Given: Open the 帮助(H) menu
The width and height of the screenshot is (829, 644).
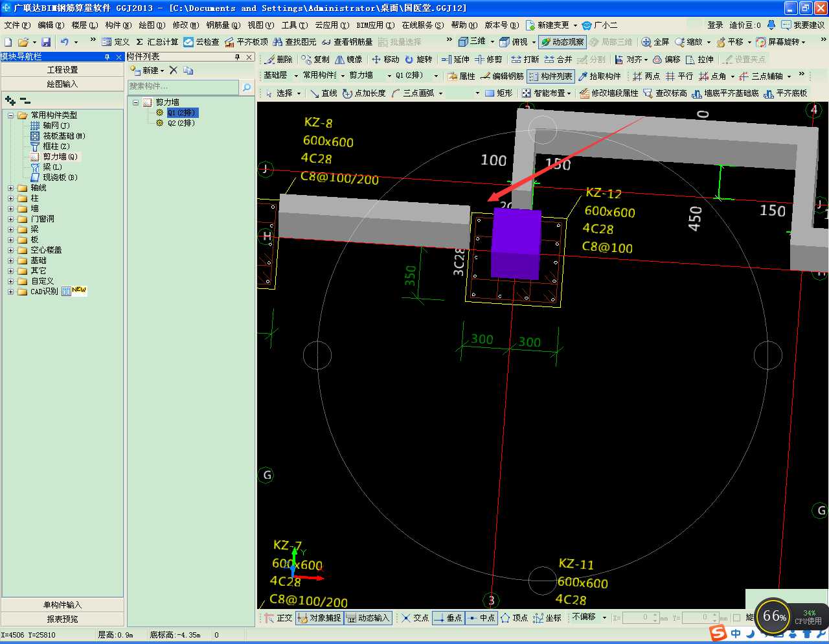Looking at the screenshot, I should 464,25.
